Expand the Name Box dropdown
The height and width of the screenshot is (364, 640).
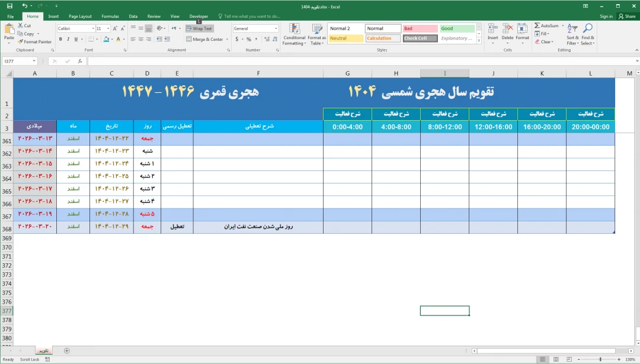[x=34, y=61]
